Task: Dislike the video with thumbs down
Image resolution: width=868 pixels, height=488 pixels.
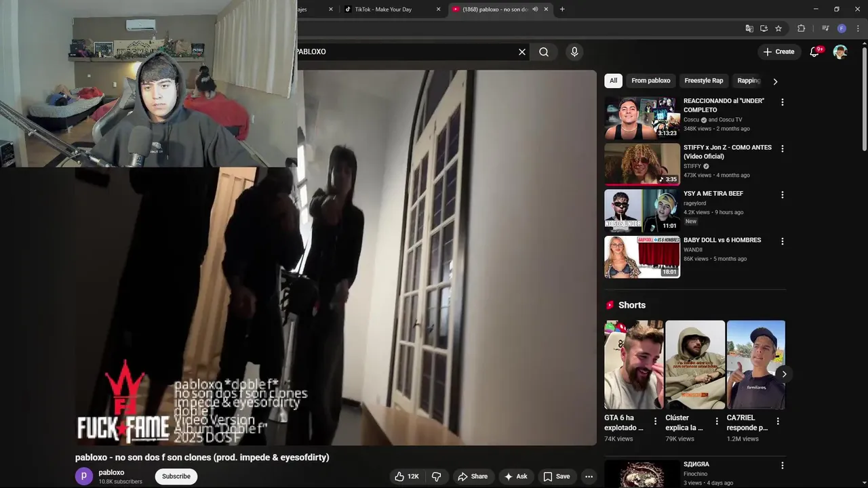Action: click(x=437, y=476)
